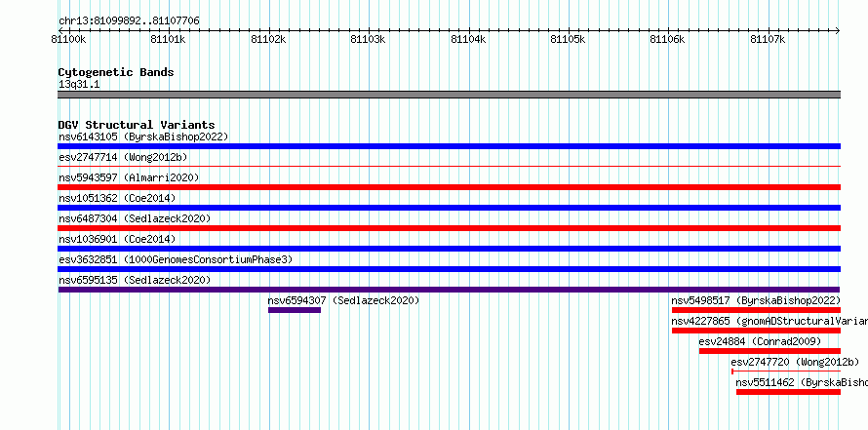Click the 81102k ruler position
868x430 pixels.
point(269,39)
